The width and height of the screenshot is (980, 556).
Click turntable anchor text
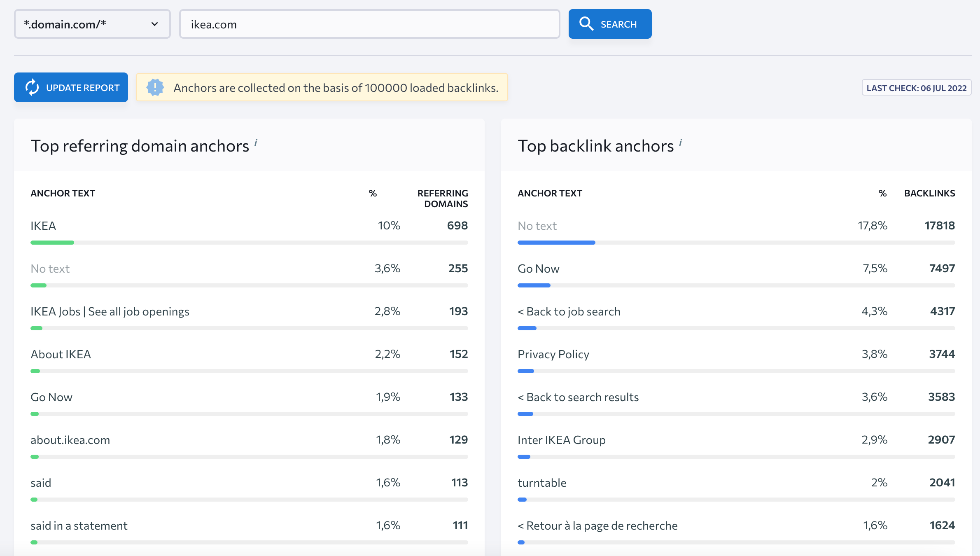click(542, 483)
